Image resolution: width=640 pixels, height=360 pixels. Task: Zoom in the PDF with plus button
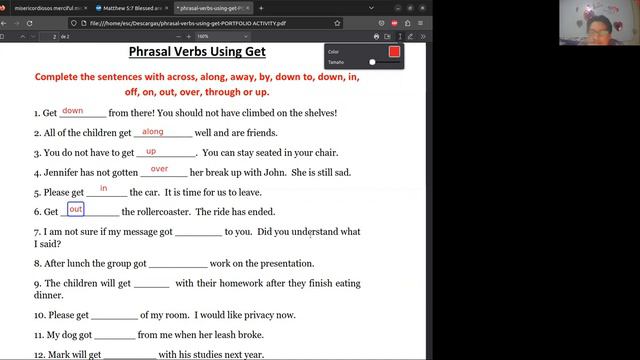189,36
